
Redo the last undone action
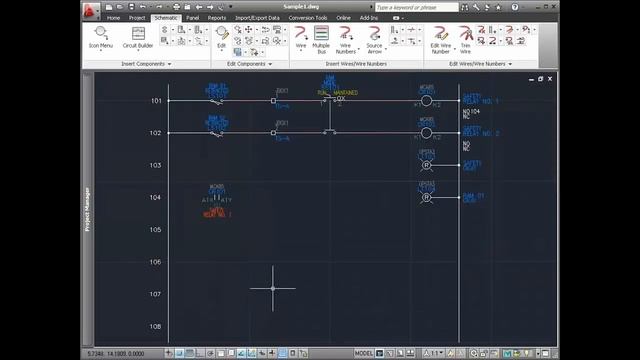[159, 7]
